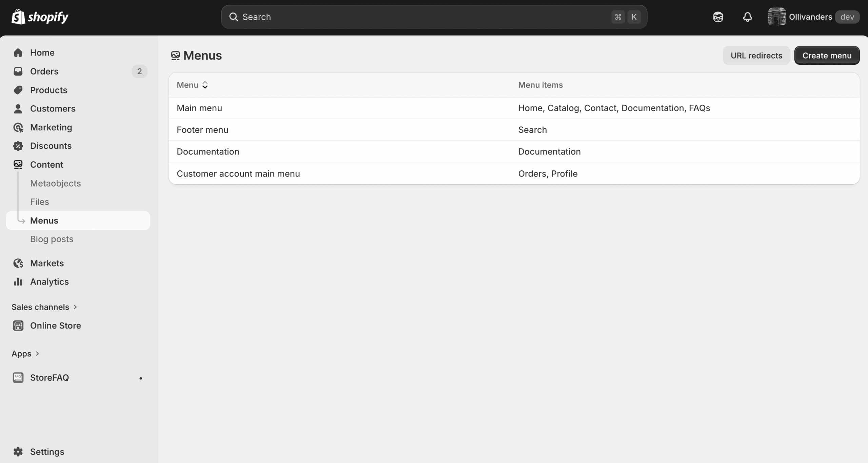Screen dimensions: 868x463
Task: Click the URL redirects button
Action: coord(756,56)
